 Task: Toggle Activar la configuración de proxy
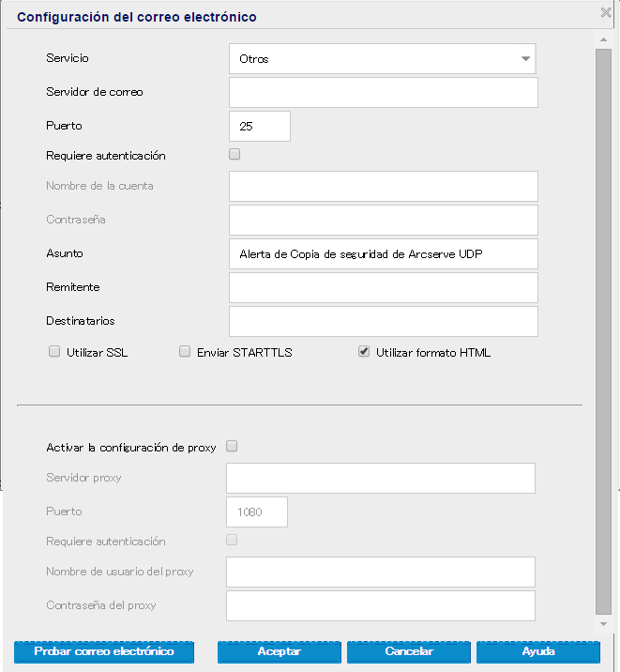(233, 447)
